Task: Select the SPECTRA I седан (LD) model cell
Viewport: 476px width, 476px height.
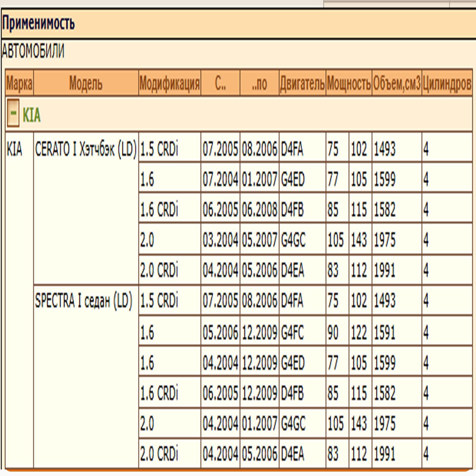Action: [84, 301]
